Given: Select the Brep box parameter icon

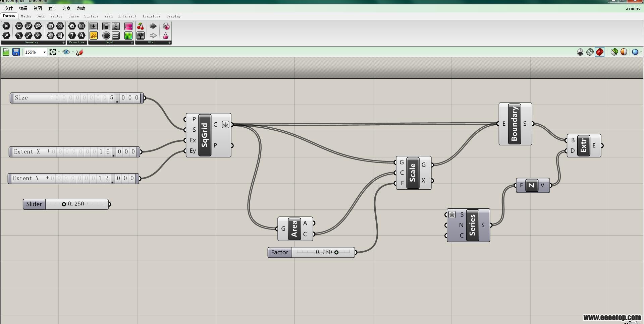Looking at the screenshot, I should tap(51, 26).
